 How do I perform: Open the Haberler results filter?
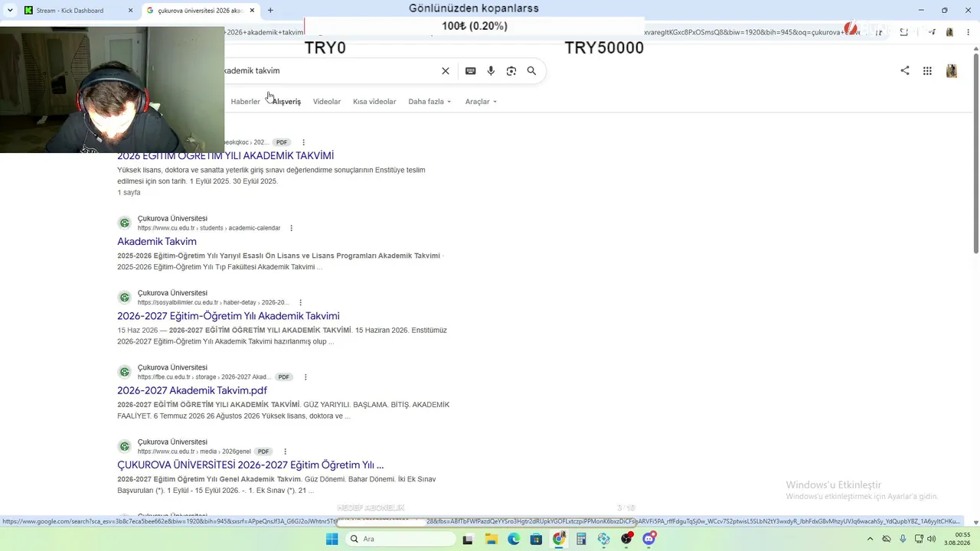[x=245, y=102]
